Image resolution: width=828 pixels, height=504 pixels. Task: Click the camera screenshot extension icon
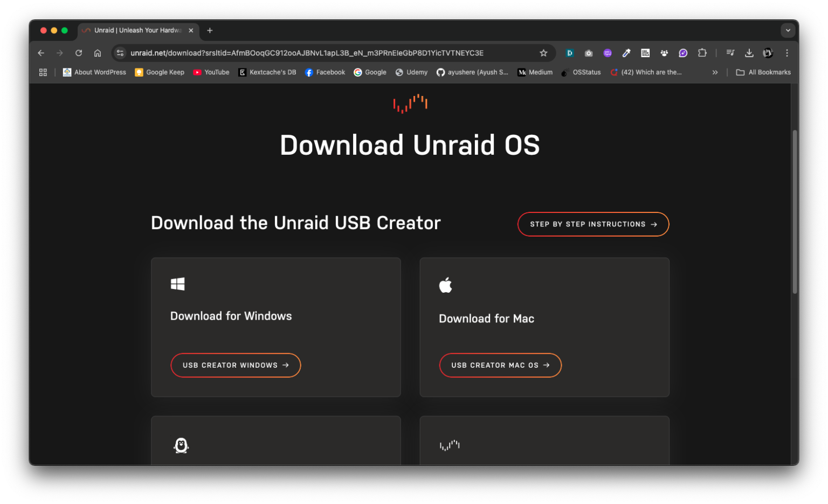(588, 53)
